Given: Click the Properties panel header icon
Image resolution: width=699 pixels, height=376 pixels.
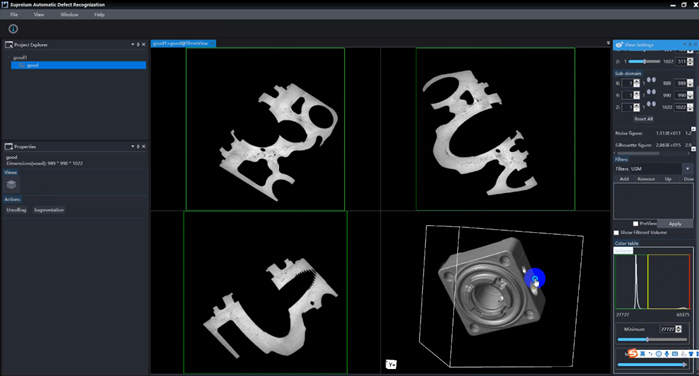Looking at the screenshot, I should (9, 146).
